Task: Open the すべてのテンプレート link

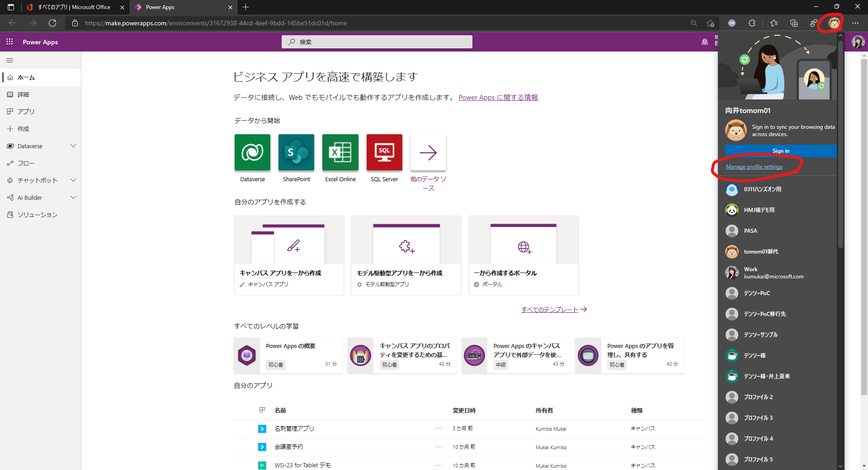Action: tap(554, 310)
